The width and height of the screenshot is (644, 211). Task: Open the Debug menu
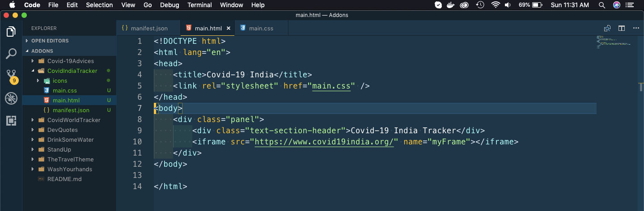pyautogui.click(x=169, y=5)
